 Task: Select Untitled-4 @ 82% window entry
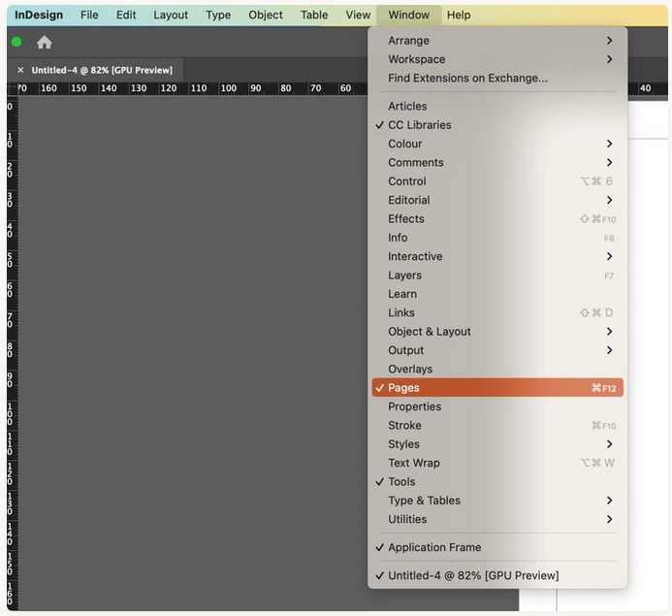pyautogui.click(x=497, y=575)
